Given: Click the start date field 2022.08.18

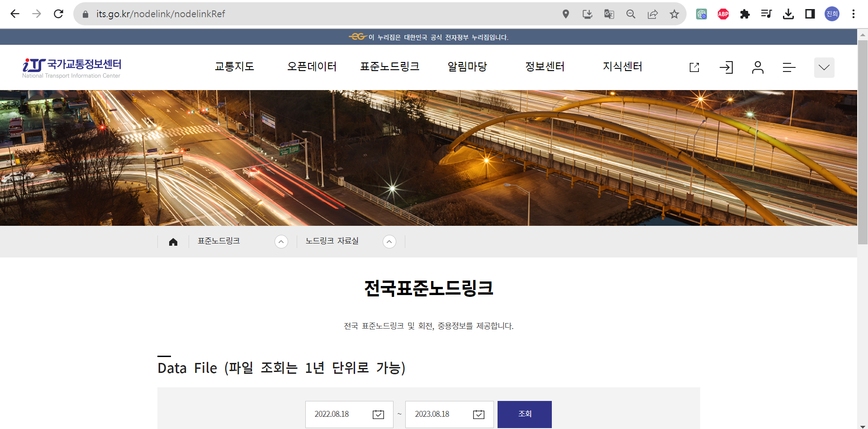Looking at the screenshot, I should click(349, 415).
